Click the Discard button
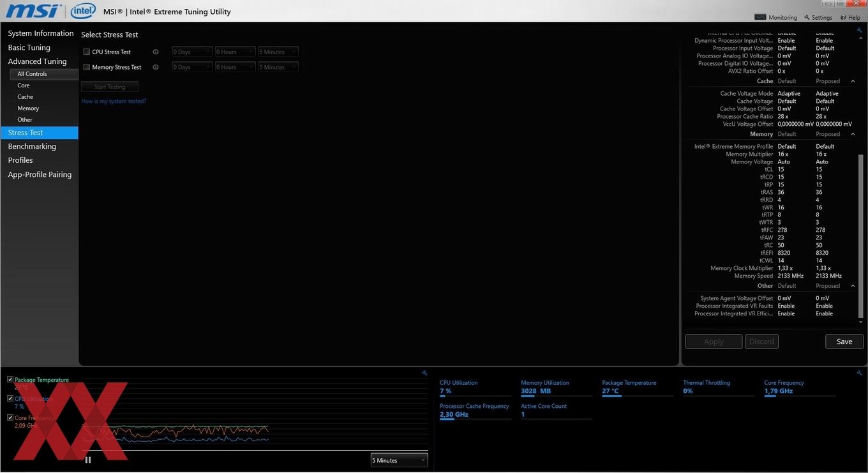This screenshot has width=868, height=473. pyautogui.click(x=761, y=342)
